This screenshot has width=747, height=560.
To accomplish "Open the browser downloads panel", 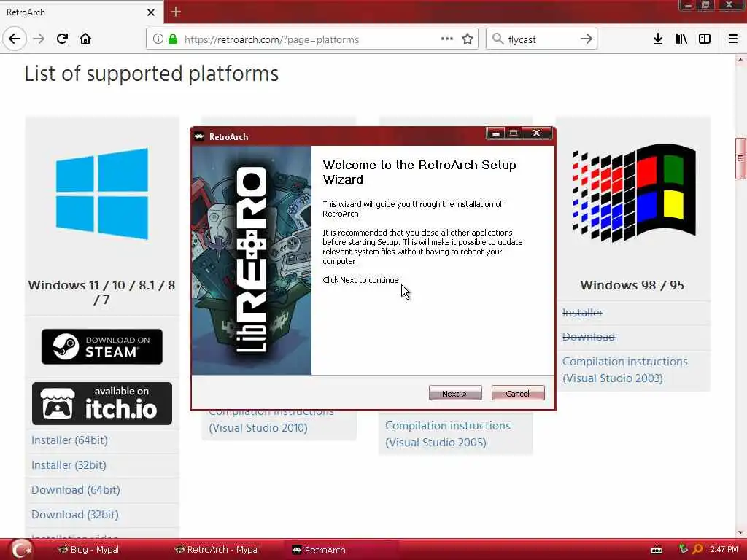I will tap(658, 39).
